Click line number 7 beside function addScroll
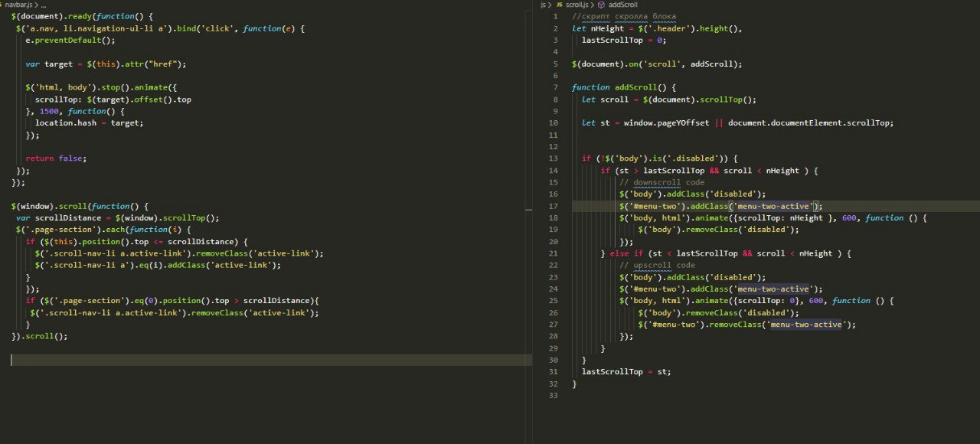This screenshot has width=980, height=444. coord(556,87)
